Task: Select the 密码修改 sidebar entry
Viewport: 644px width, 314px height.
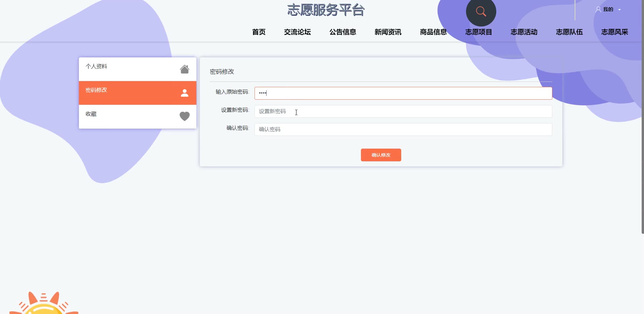Action: coord(138,93)
